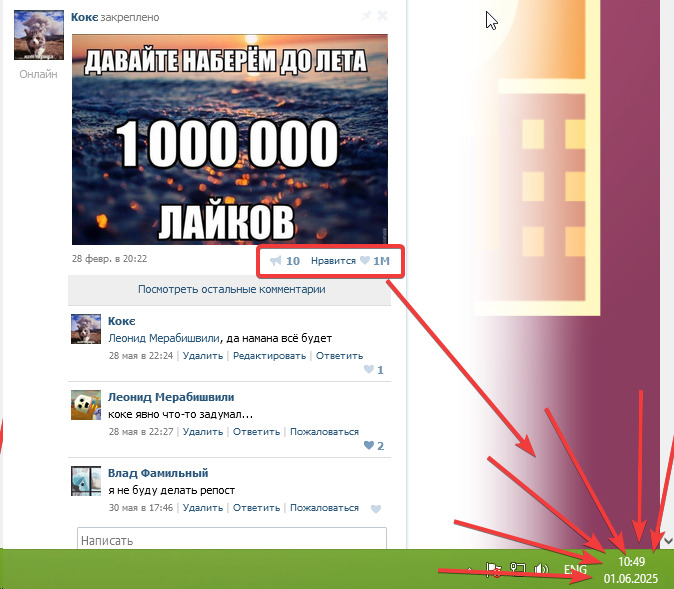Click the repost megaphone icon beside 10
674x589 pixels.
276,261
